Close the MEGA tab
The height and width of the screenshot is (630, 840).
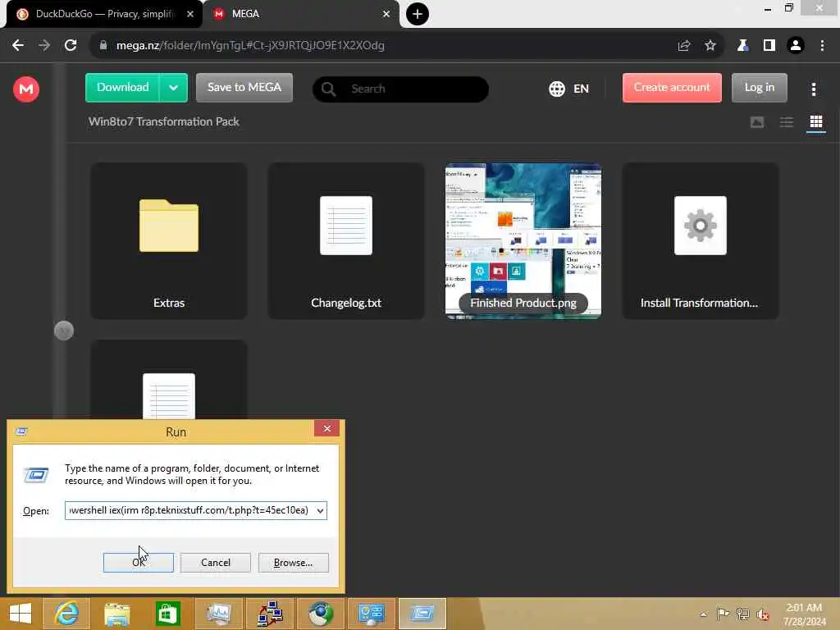[386, 14]
